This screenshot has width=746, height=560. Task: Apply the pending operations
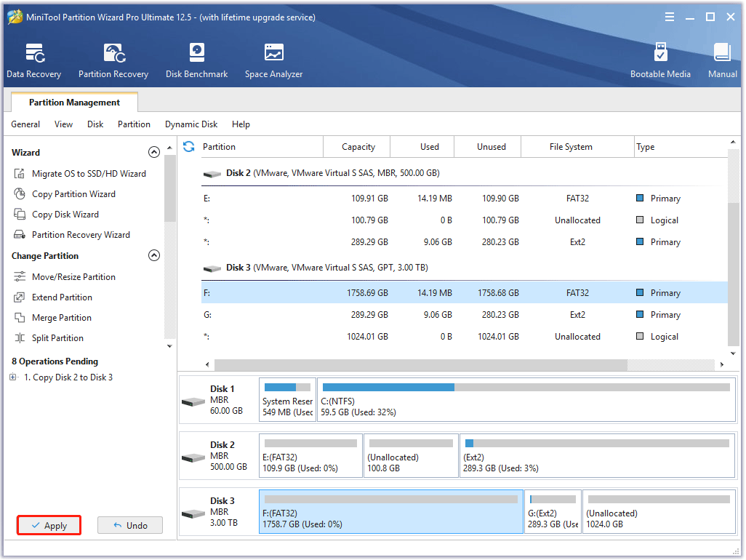coord(49,525)
